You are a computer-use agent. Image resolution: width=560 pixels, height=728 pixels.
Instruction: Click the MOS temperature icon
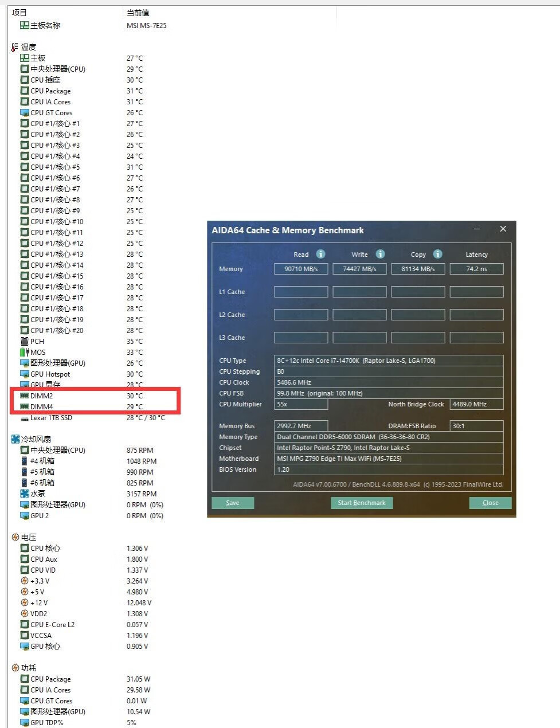coord(25,353)
